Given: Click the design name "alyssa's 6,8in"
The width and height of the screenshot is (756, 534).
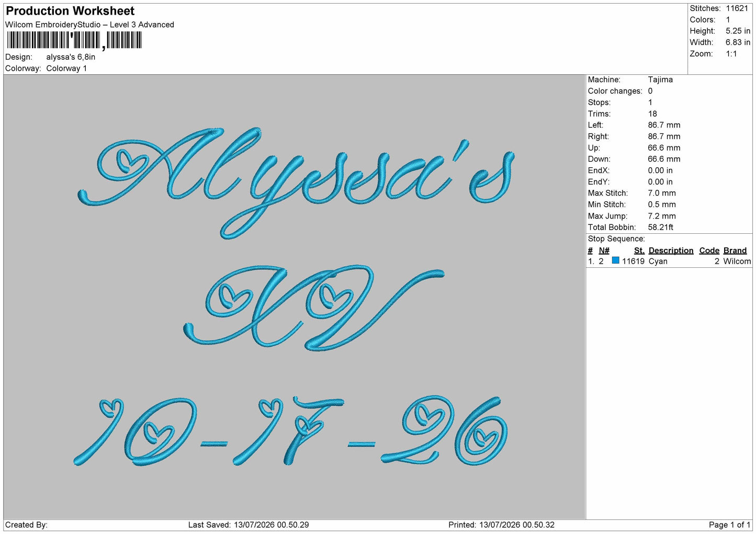Looking at the screenshot, I should pyautogui.click(x=71, y=57).
